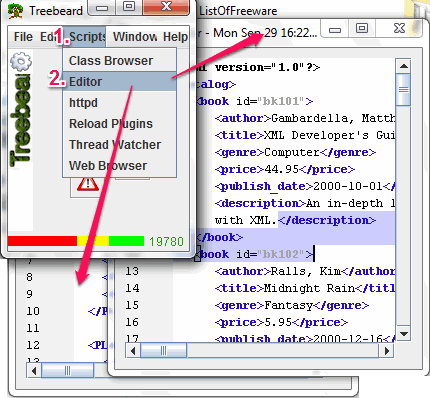Open the Help menu

(x=175, y=37)
